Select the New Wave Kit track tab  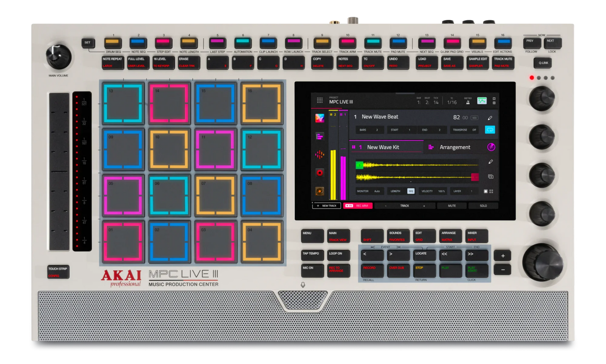click(386, 147)
